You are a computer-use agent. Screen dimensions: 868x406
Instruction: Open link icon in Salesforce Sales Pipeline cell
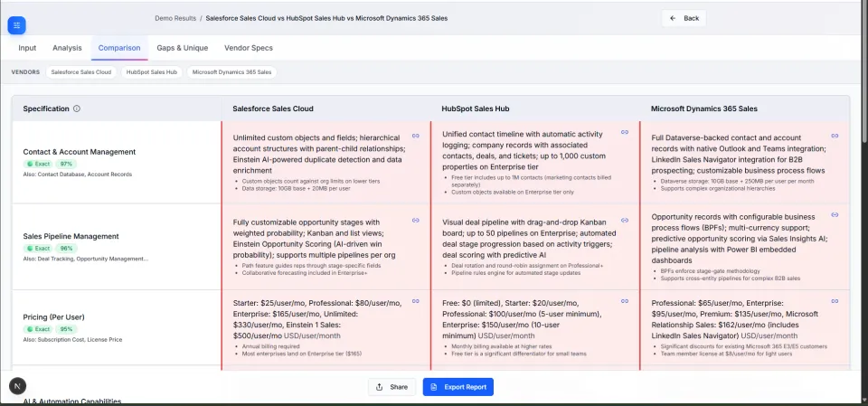tap(416, 221)
